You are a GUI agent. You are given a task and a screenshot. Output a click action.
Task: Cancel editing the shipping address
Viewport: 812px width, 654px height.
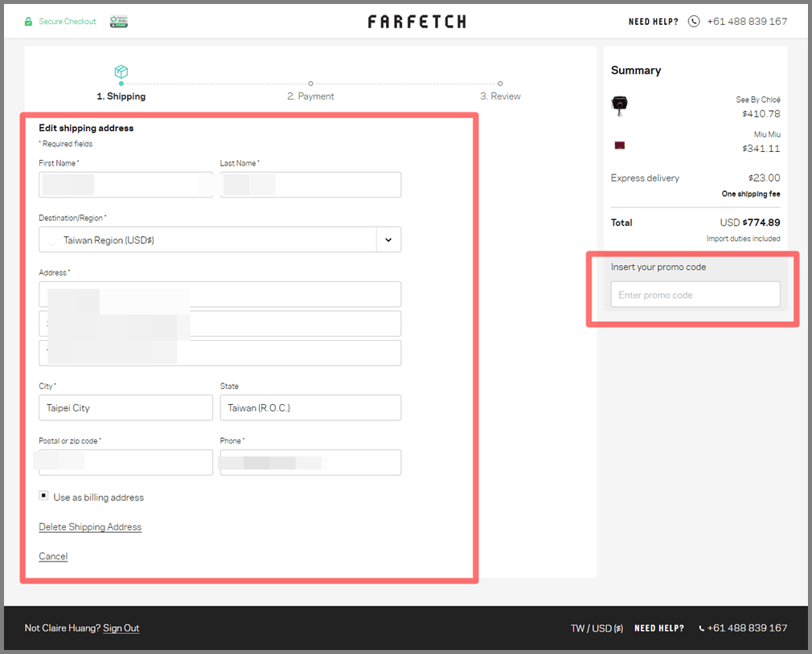pyautogui.click(x=53, y=556)
